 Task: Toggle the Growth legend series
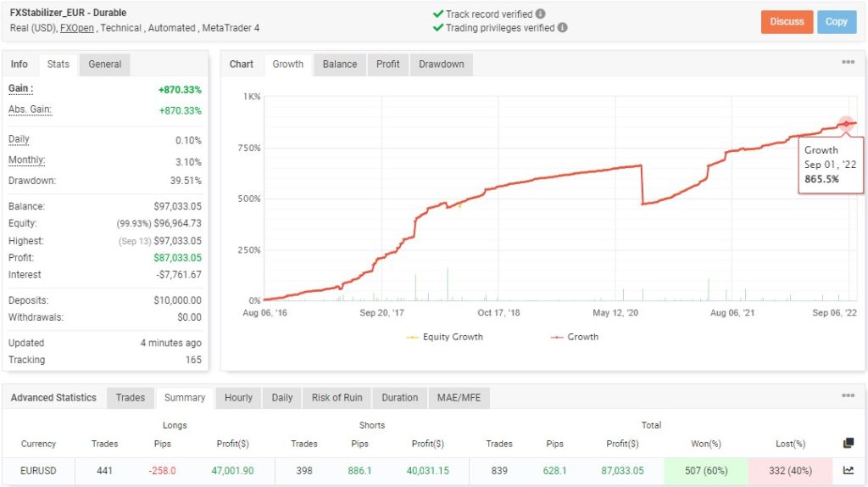click(x=575, y=337)
